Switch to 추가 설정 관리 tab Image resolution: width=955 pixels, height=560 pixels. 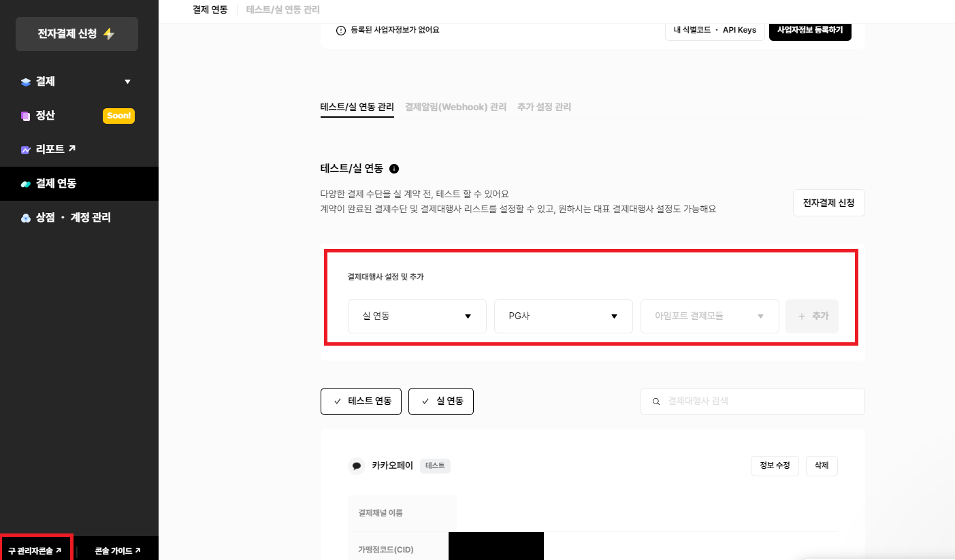[544, 107]
